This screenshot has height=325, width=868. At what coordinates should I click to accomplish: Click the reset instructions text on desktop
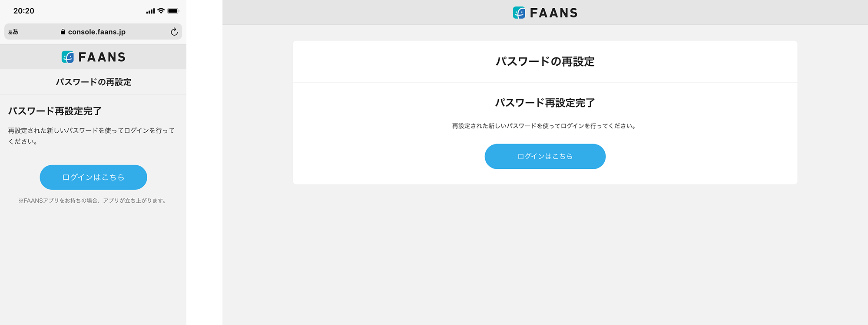pos(545,127)
